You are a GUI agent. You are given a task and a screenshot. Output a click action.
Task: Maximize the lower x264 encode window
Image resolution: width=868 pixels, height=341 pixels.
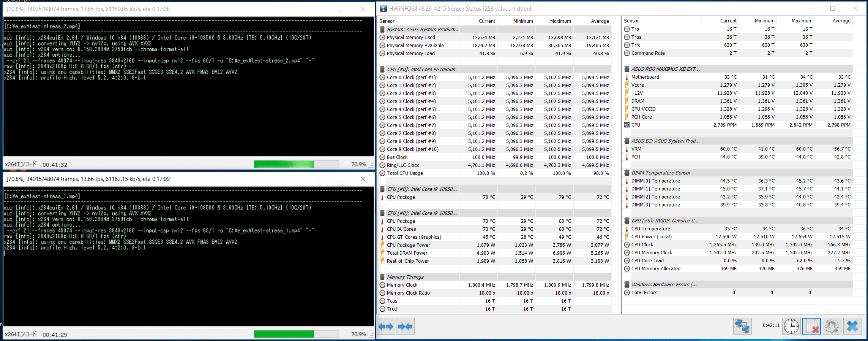[x=341, y=179]
